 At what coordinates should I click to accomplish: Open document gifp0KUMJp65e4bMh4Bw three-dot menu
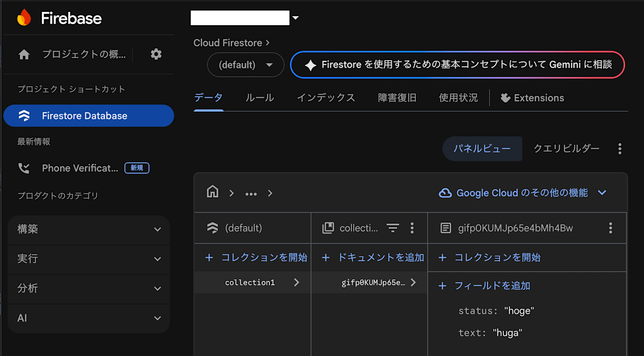pyautogui.click(x=610, y=228)
